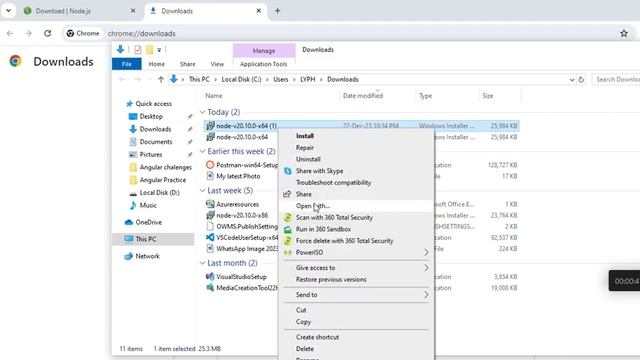The width and height of the screenshot is (640, 360).
Task: Sort by the Name column header
Action: 214,96
